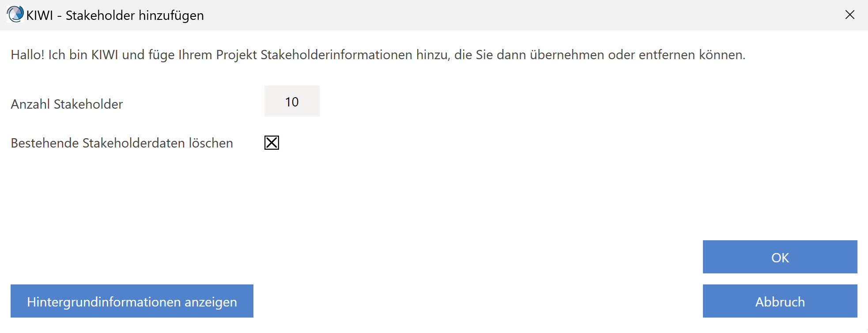
Task: Click the "Bestehende Stakeholderdaten löschen" label text
Action: 122,143
